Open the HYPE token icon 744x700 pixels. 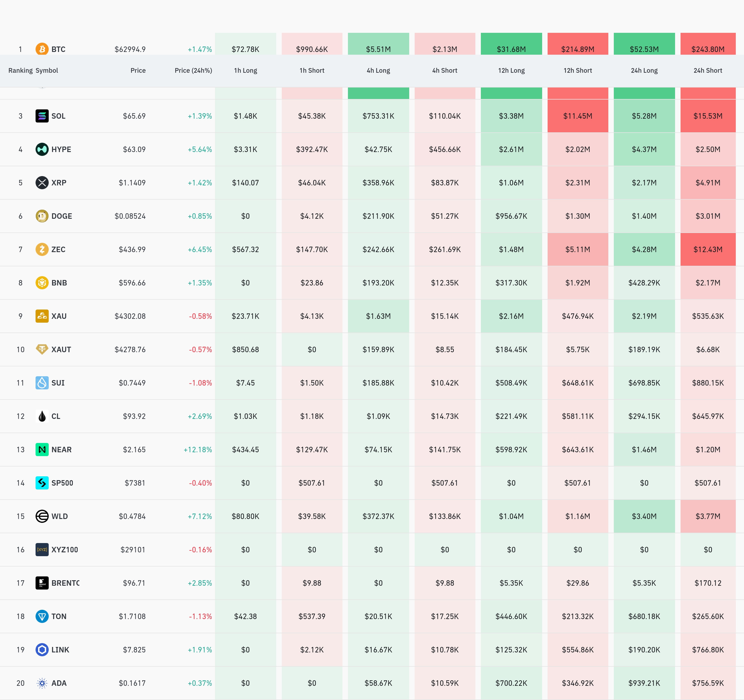pos(42,149)
